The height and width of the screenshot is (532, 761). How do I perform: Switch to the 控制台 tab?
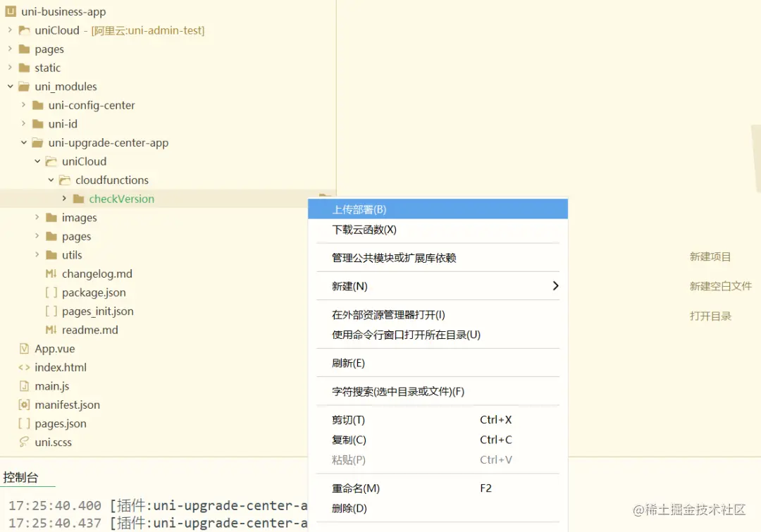point(21,477)
